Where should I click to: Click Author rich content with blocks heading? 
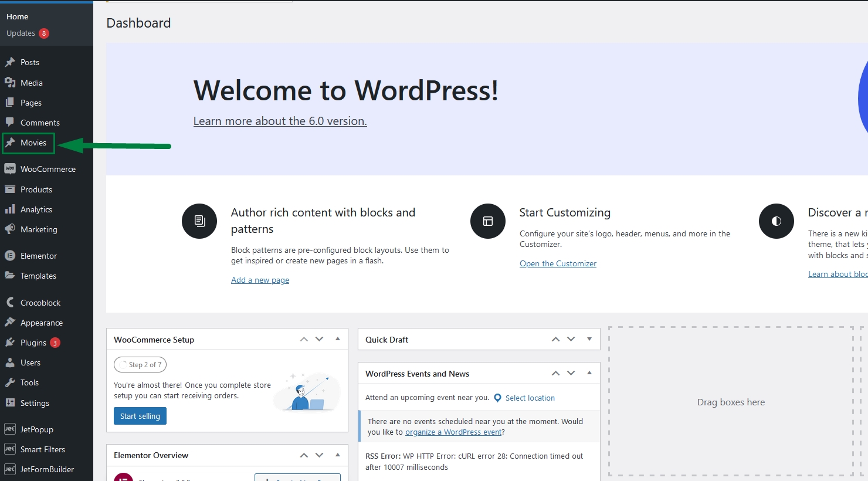click(323, 221)
